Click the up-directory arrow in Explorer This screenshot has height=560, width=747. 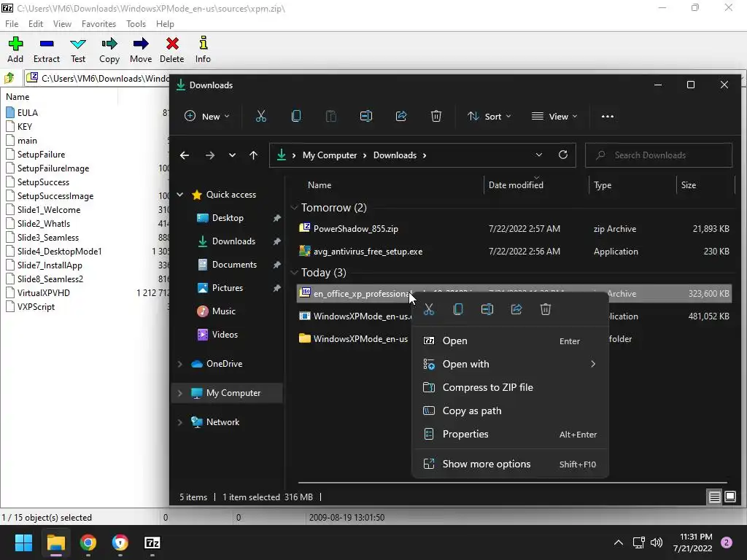(x=253, y=155)
